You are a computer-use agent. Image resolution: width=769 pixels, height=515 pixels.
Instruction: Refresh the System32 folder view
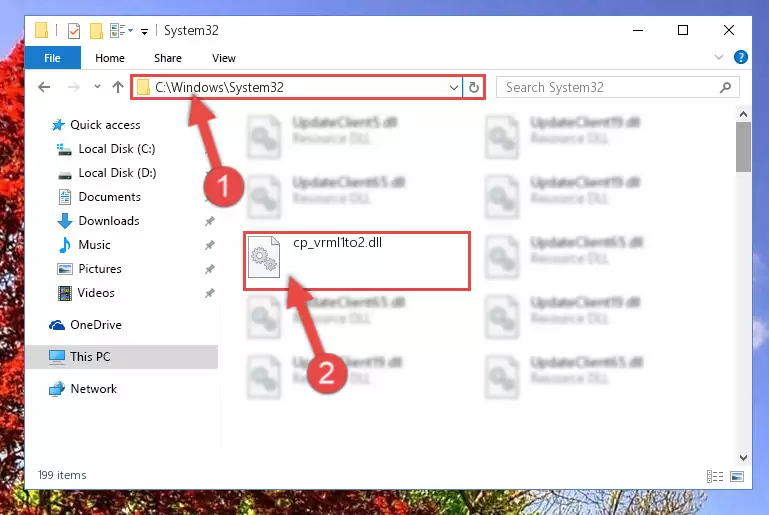(x=473, y=88)
